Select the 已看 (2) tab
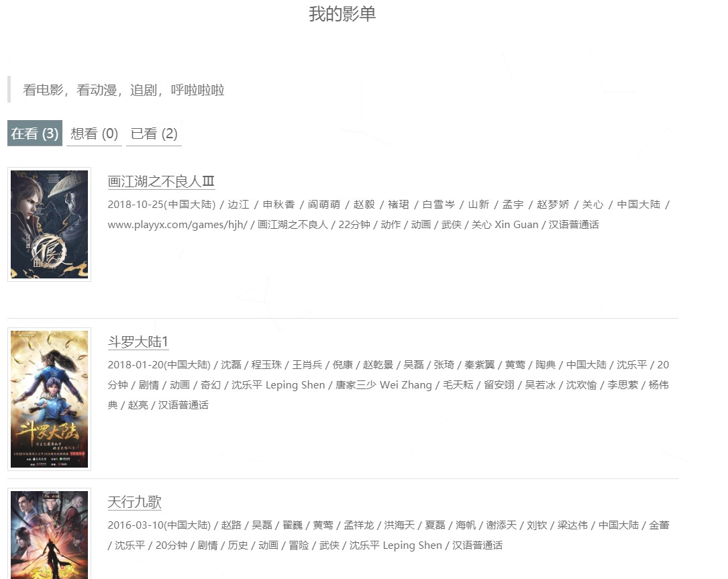The image size is (728, 579). 154,134
